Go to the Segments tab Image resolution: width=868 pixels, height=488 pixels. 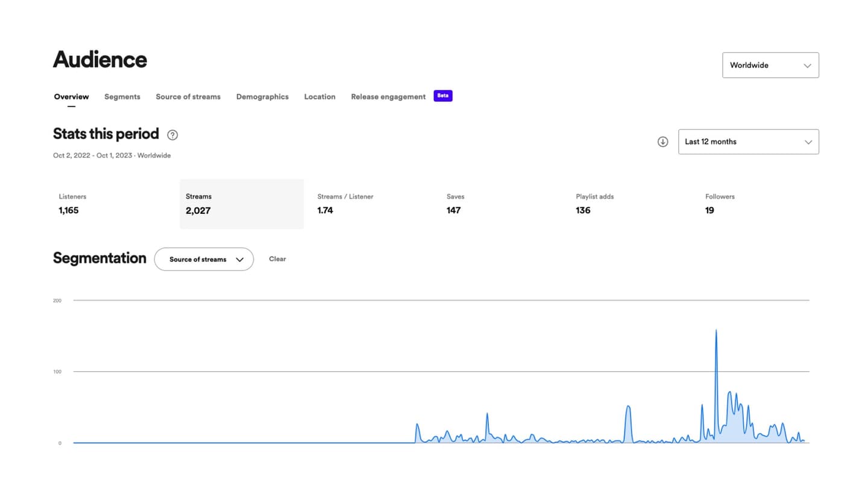coord(122,96)
